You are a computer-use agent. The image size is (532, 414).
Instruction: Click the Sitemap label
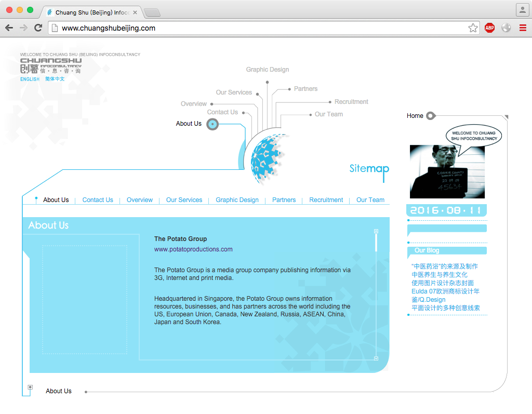tap(369, 169)
